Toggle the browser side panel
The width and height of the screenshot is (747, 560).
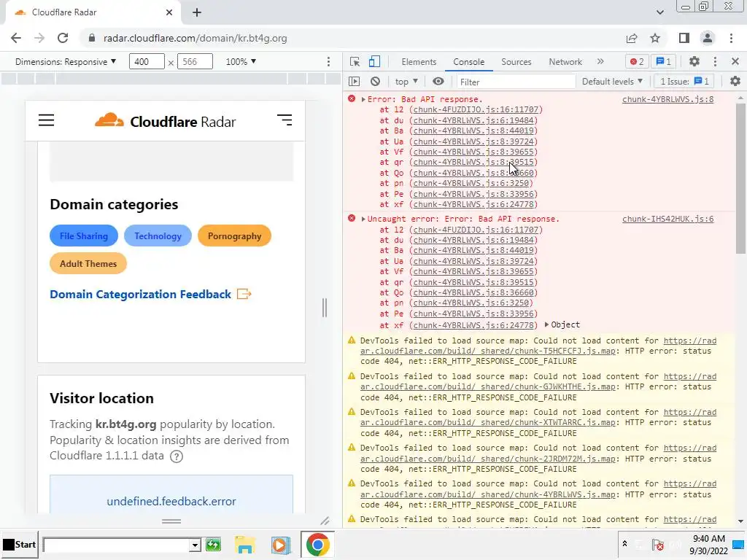coord(684,38)
